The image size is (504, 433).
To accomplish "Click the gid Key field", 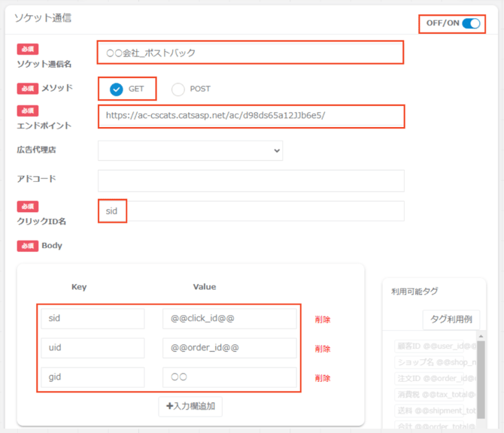I will pyautogui.click(x=93, y=377).
